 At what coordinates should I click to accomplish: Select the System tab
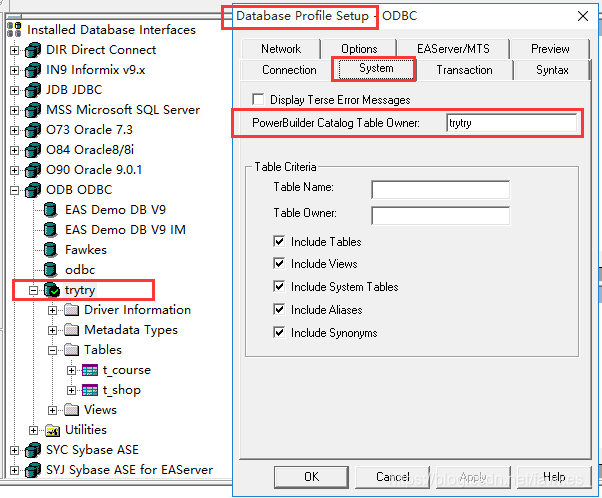point(376,68)
